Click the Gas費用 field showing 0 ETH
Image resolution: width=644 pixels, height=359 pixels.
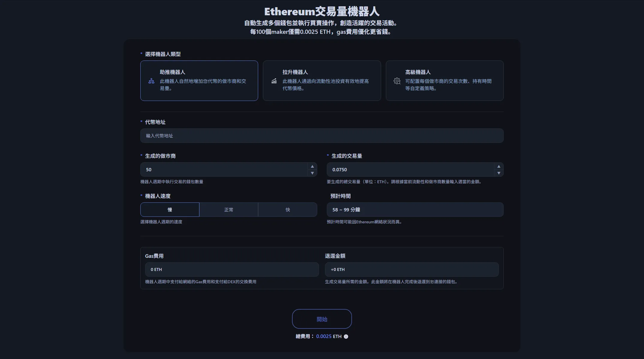click(x=232, y=269)
